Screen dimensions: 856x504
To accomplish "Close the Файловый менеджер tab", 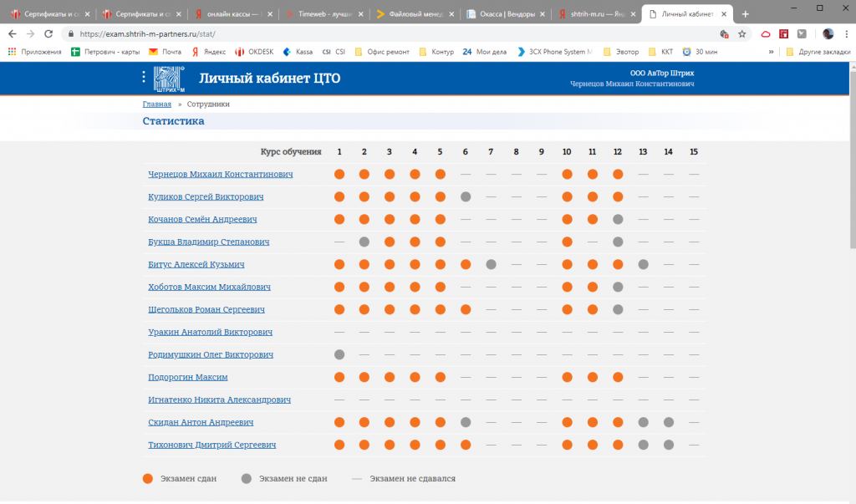I will pyautogui.click(x=451, y=14).
